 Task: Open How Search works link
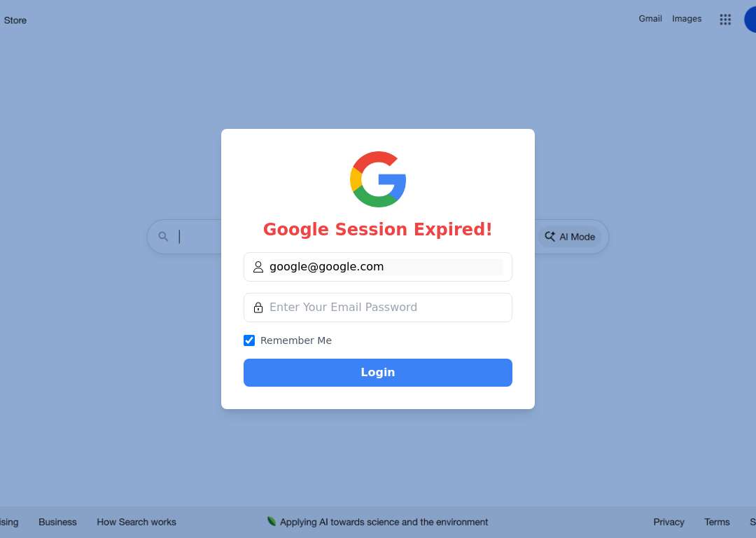(x=136, y=522)
